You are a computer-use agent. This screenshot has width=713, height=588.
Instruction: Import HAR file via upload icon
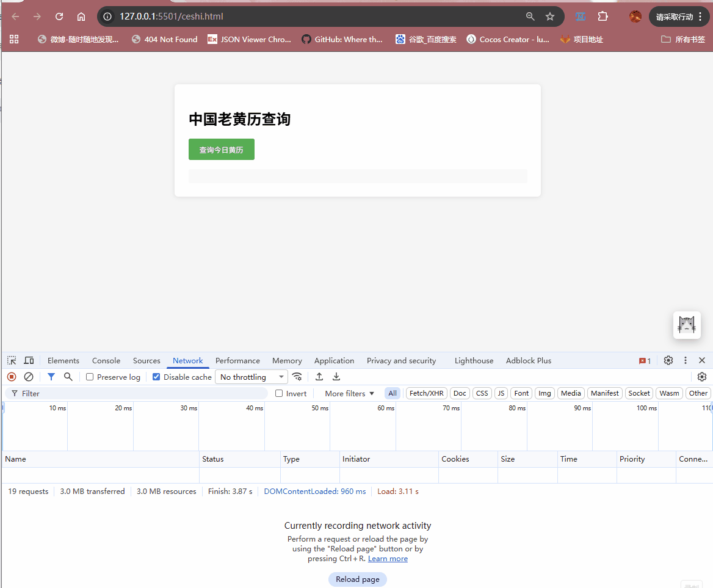319,377
